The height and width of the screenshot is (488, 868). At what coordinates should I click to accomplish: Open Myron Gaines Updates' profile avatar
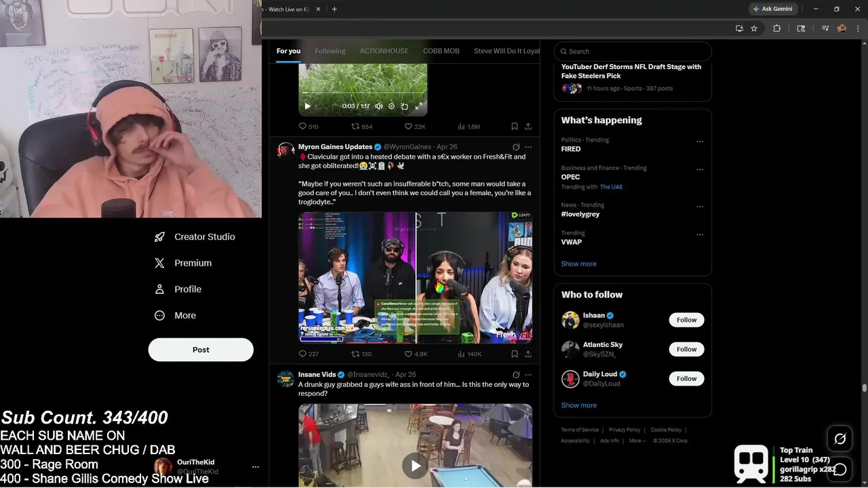pyautogui.click(x=285, y=150)
